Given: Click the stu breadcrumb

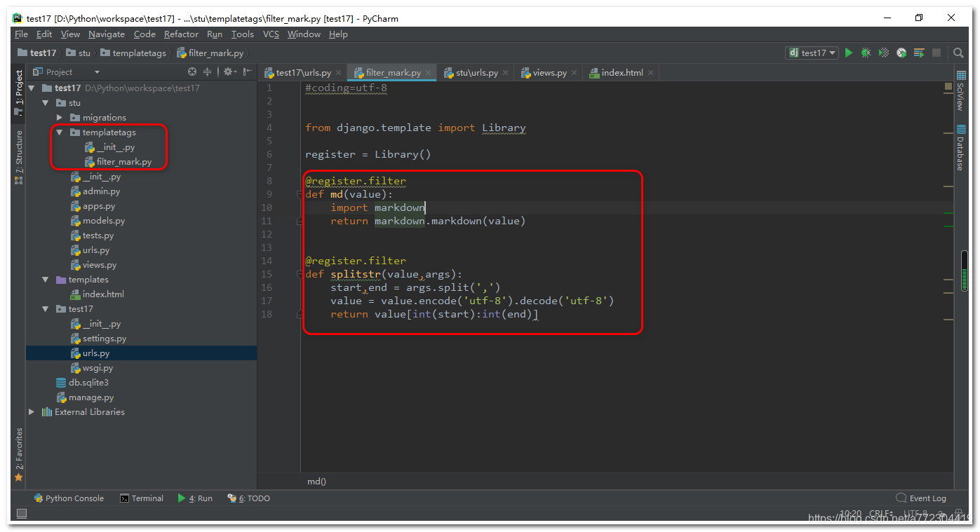Looking at the screenshot, I should (x=79, y=53).
